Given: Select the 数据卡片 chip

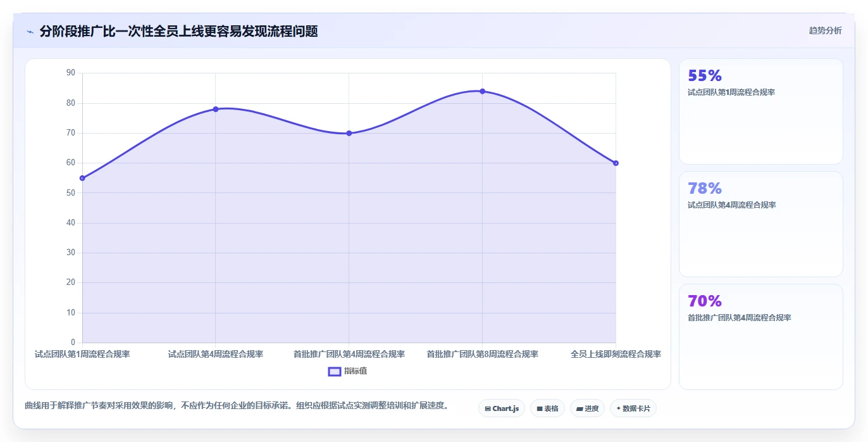Looking at the screenshot, I should click(633, 408).
